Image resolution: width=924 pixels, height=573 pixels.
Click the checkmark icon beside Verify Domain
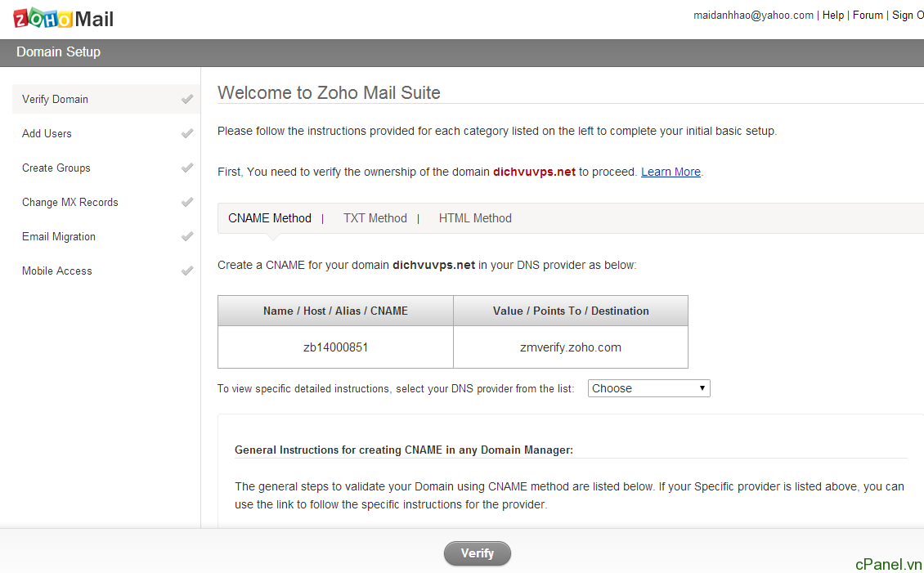(186, 99)
